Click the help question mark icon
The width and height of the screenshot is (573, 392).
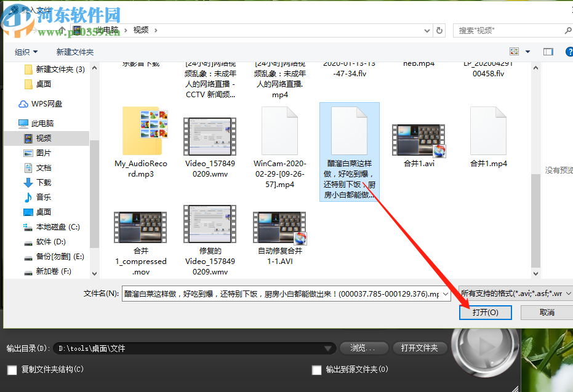[568, 52]
